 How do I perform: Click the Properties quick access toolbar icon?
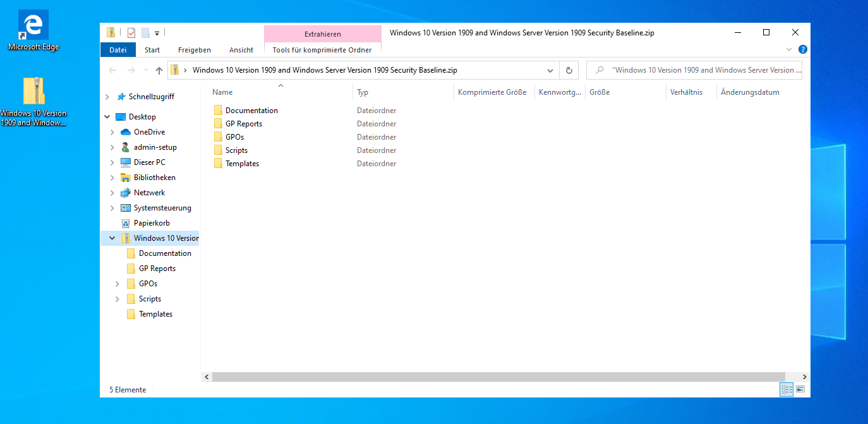131,33
